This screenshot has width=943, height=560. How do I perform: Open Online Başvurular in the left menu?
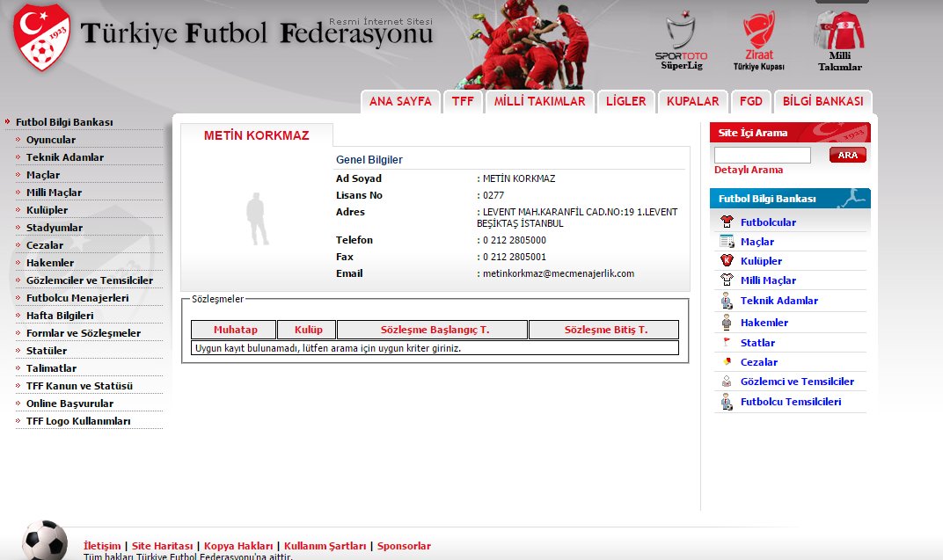[69, 404]
